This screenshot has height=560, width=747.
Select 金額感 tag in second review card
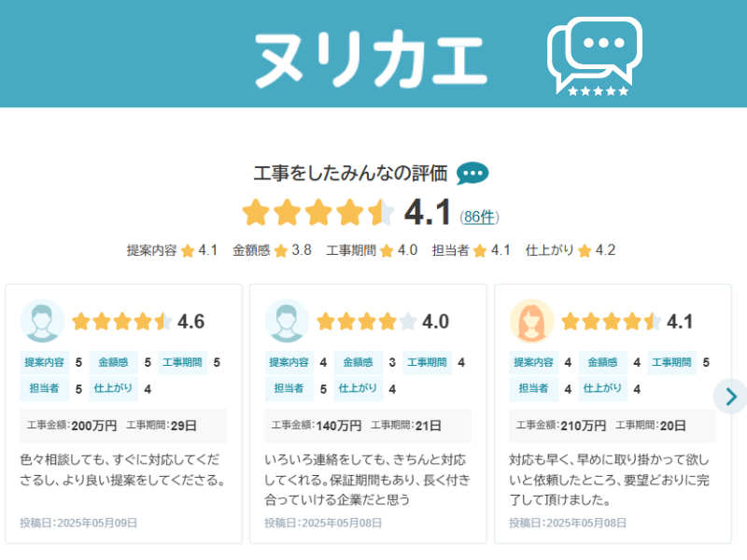pos(358,362)
